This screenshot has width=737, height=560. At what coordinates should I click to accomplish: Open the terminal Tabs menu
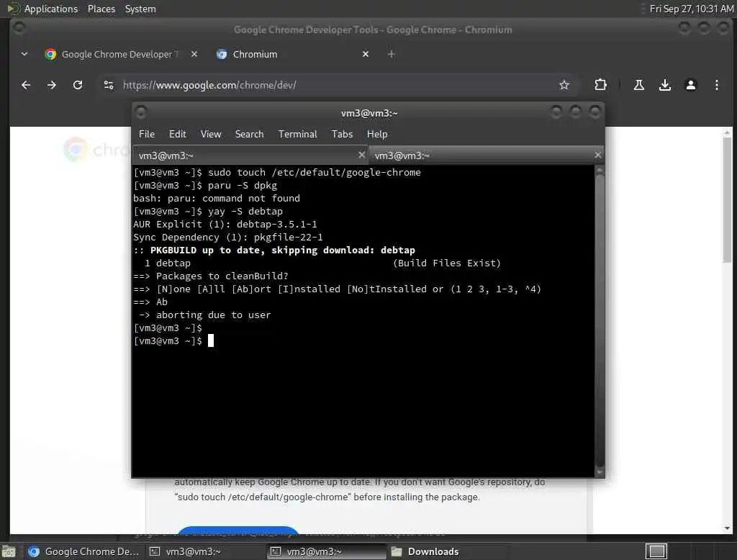(342, 134)
